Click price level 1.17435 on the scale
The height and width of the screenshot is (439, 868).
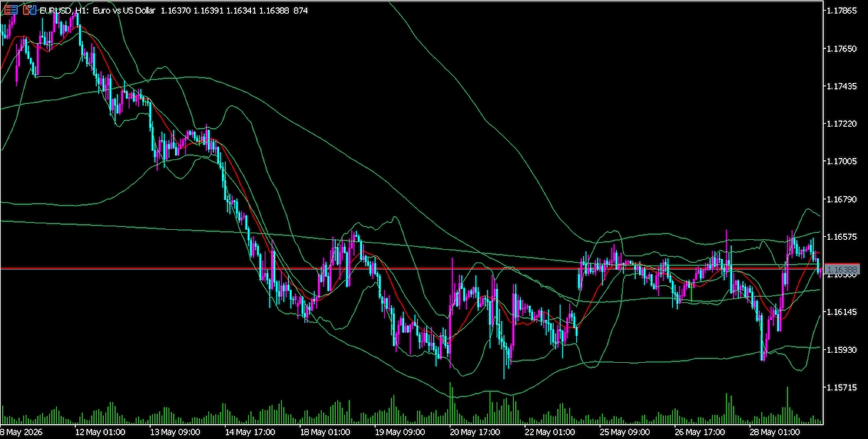843,86
